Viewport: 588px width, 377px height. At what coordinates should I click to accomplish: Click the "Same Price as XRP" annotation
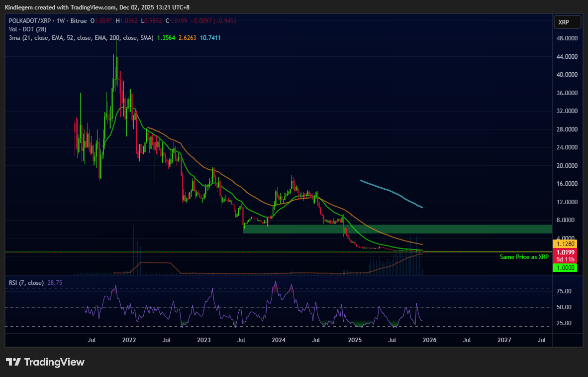tap(524, 257)
